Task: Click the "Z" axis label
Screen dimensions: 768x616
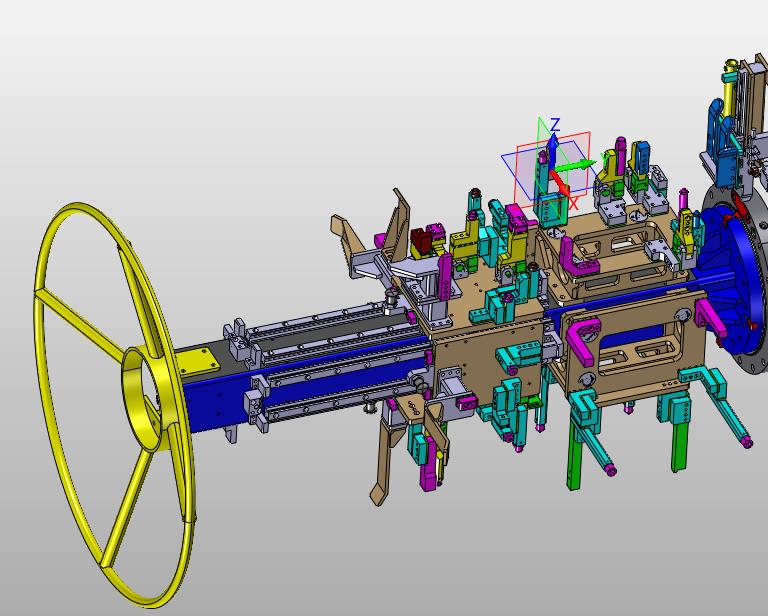Action: pyautogui.click(x=554, y=124)
